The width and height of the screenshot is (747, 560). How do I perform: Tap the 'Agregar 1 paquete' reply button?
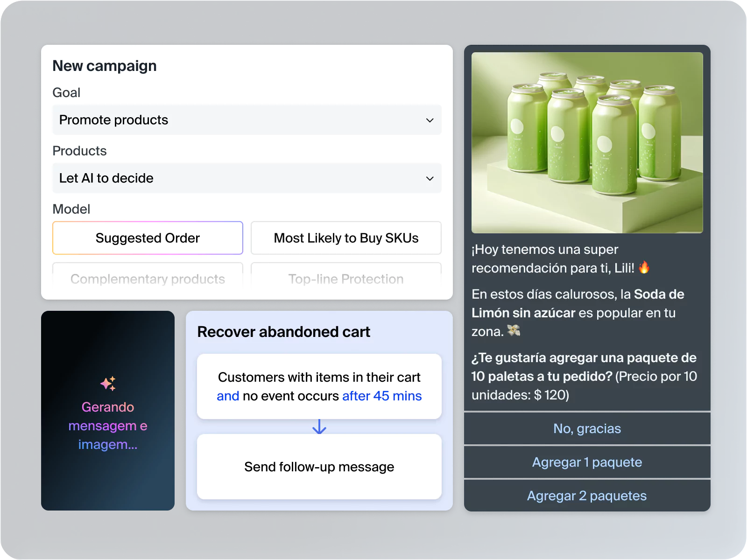587,462
